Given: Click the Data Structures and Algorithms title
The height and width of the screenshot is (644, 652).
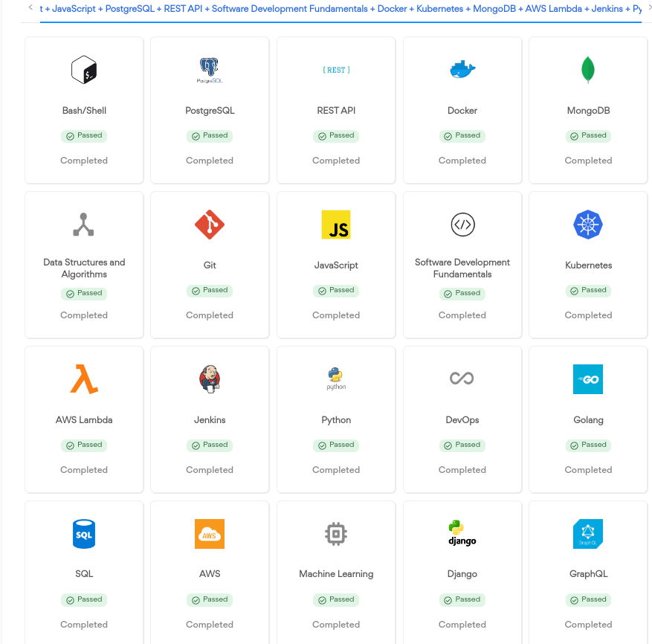Looking at the screenshot, I should pyautogui.click(x=84, y=268).
